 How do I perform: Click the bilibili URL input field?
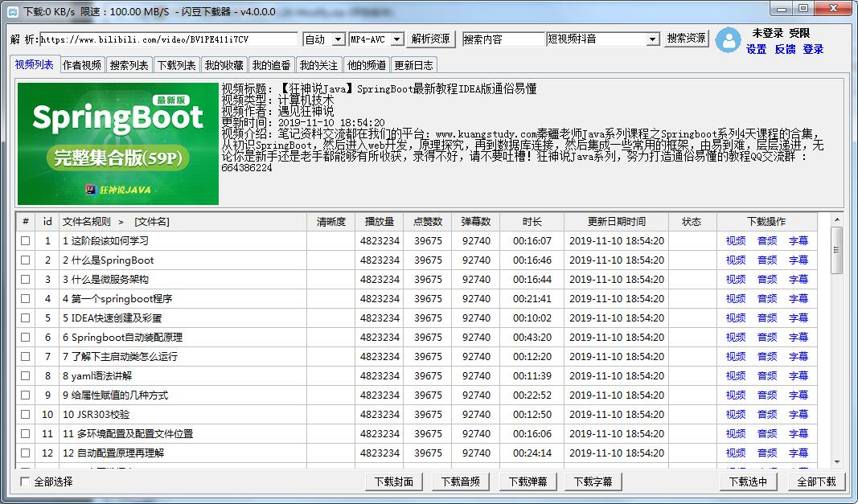point(168,39)
